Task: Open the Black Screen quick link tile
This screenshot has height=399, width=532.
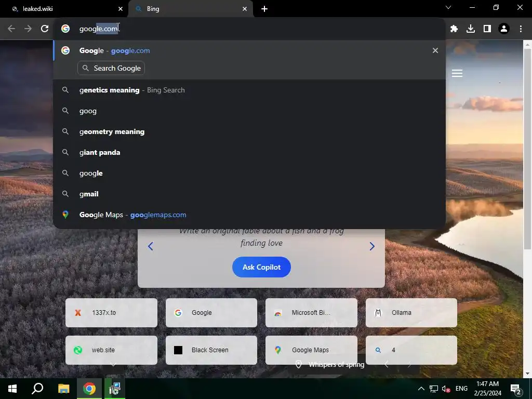Action: tap(211, 350)
